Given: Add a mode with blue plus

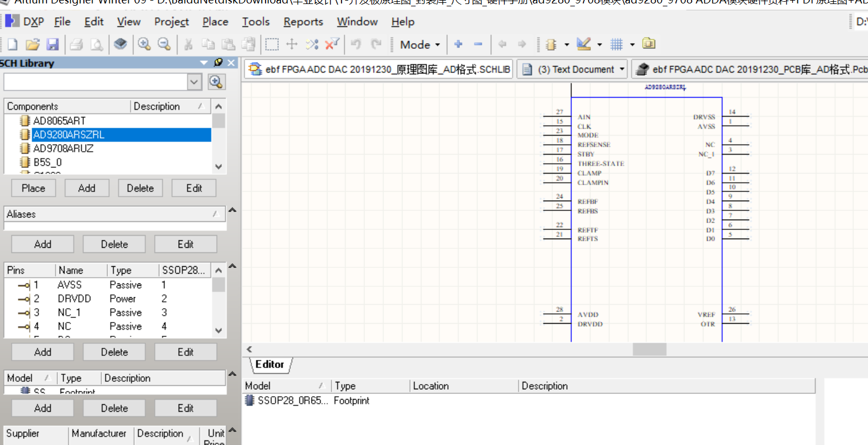Looking at the screenshot, I should [458, 44].
